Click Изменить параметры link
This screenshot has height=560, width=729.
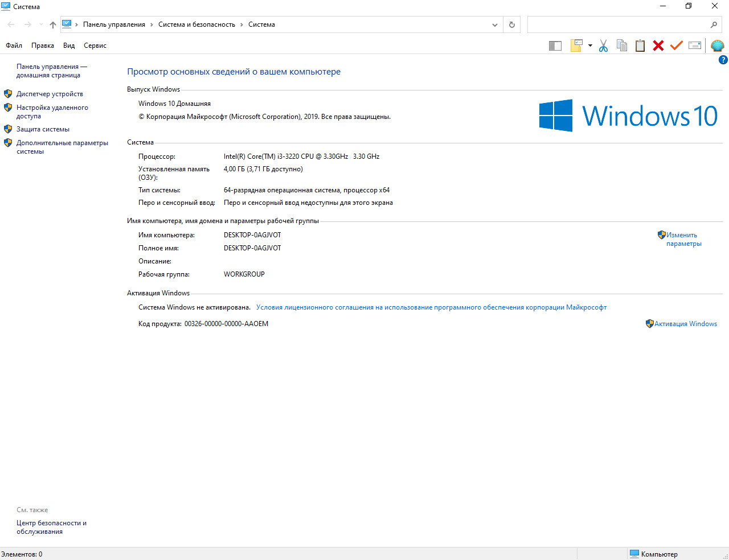tap(683, 239)
